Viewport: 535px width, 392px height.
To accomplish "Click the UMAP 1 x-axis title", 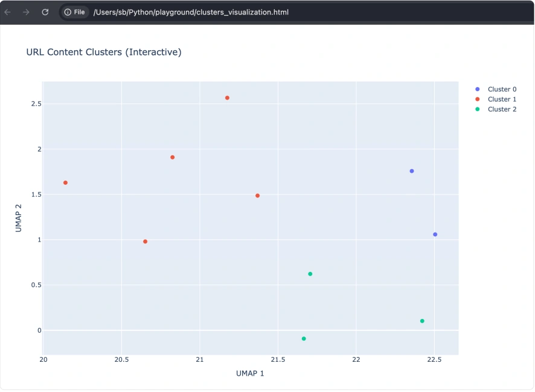I will (x=250, y=373).
